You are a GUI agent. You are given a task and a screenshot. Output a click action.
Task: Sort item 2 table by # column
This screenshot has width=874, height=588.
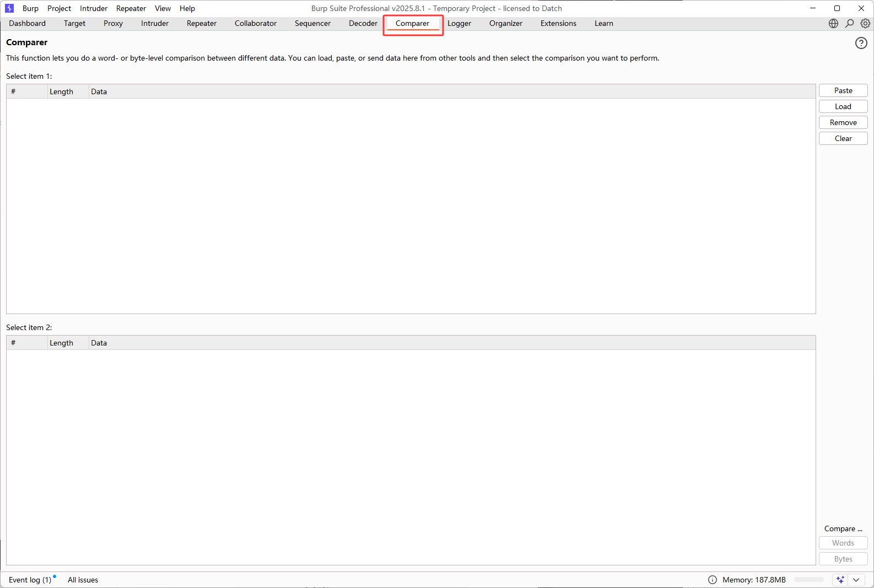27,343
